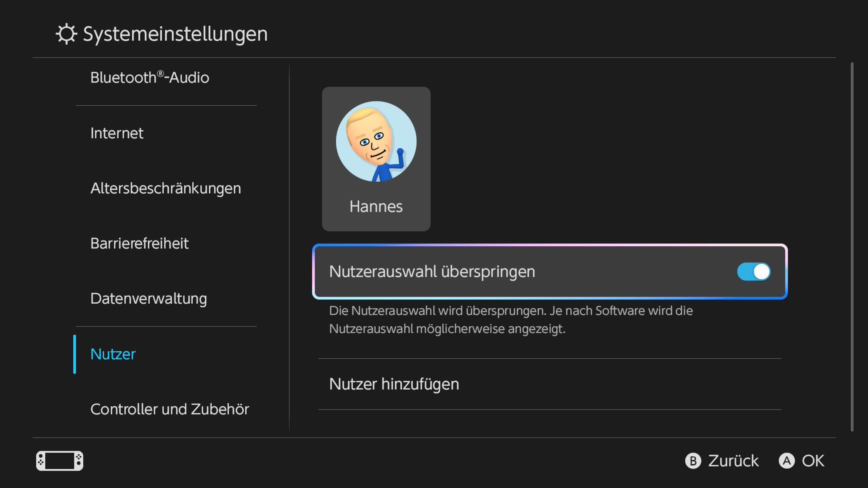Select the Hannes Mii avatar
868x488 pixels.
click(376, 142)
